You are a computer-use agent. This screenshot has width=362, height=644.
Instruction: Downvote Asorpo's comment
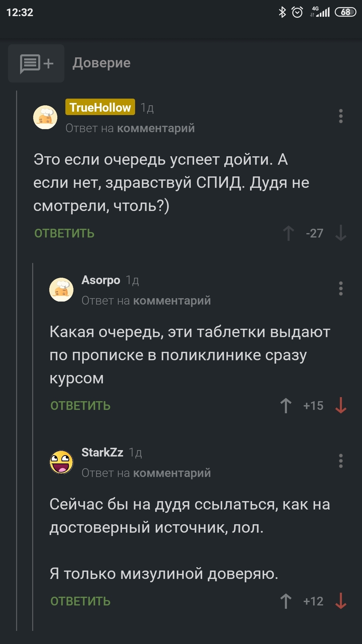tap(341, 406)
